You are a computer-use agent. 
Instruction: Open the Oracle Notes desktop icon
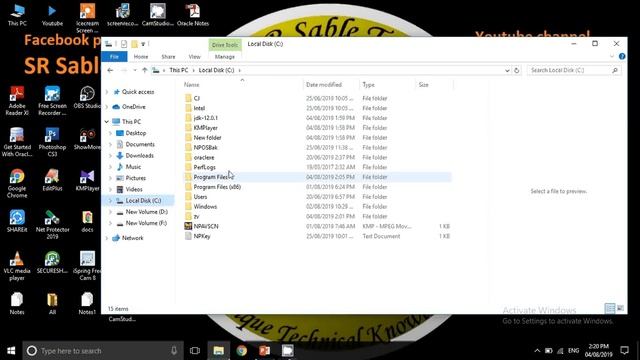coord(193,15)
